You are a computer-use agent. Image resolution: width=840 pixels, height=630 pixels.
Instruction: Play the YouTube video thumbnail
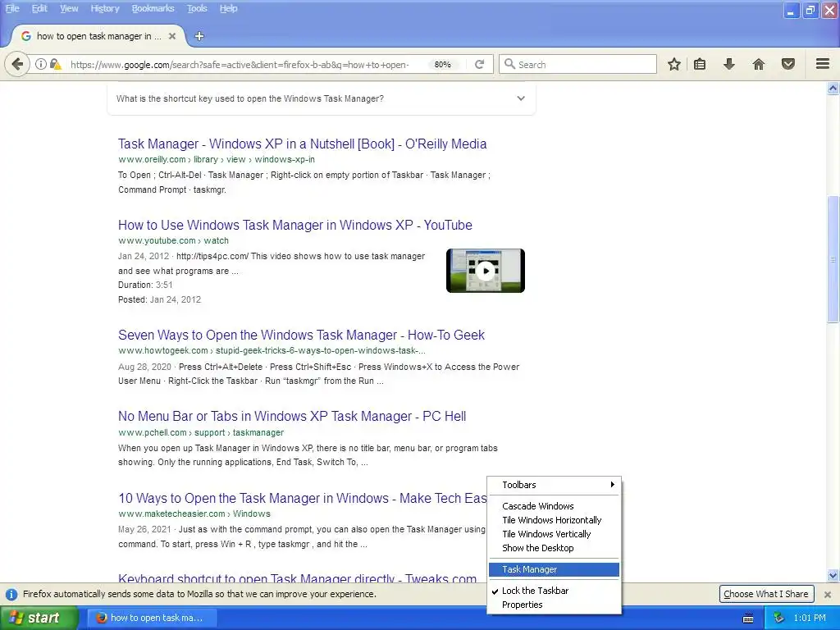(486, 271)
